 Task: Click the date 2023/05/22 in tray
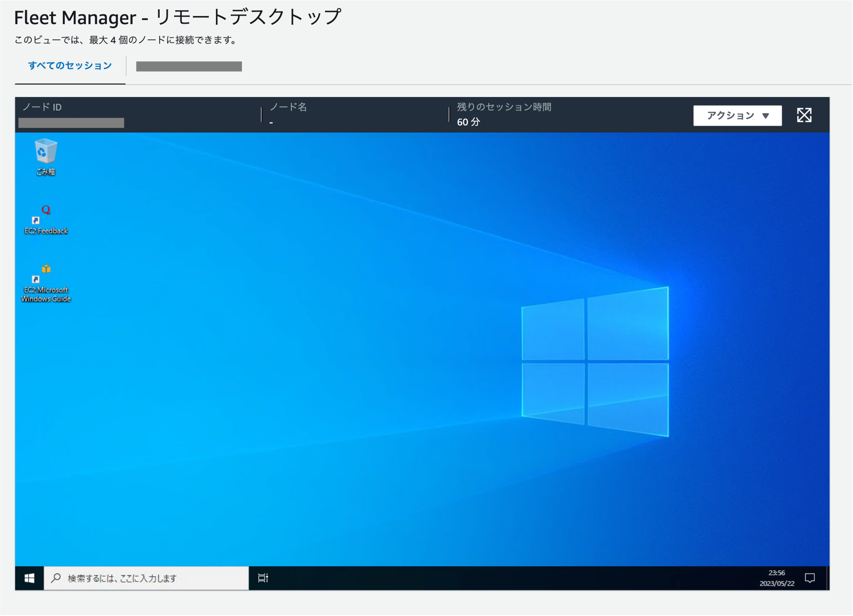point(777,584)
